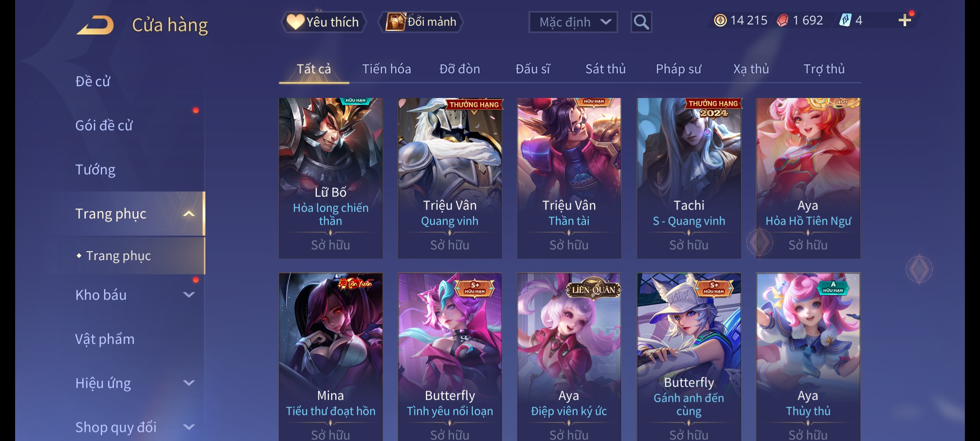Screen dimensions: 980x441
Task: Collapse the Trang phục sidebar section
Action: 189,214
